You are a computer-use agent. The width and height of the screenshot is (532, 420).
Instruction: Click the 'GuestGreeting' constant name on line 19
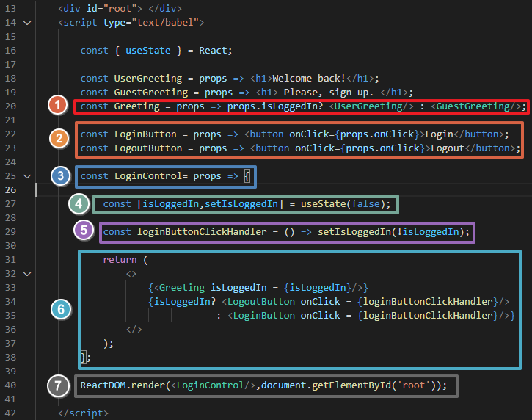[151, 93]
